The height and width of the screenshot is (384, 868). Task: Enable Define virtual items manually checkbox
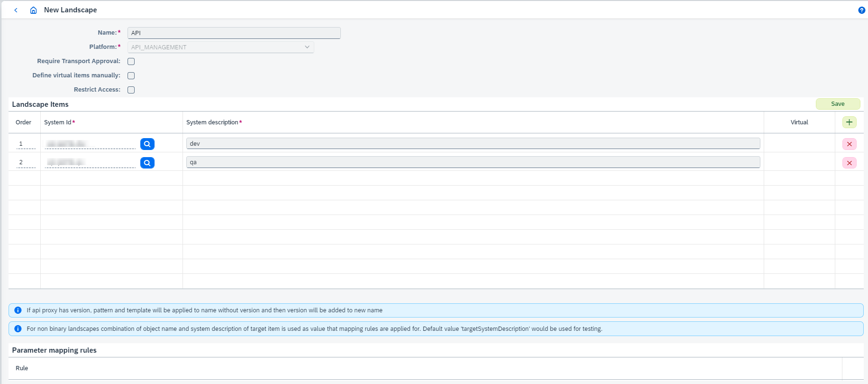click(131, 75)
